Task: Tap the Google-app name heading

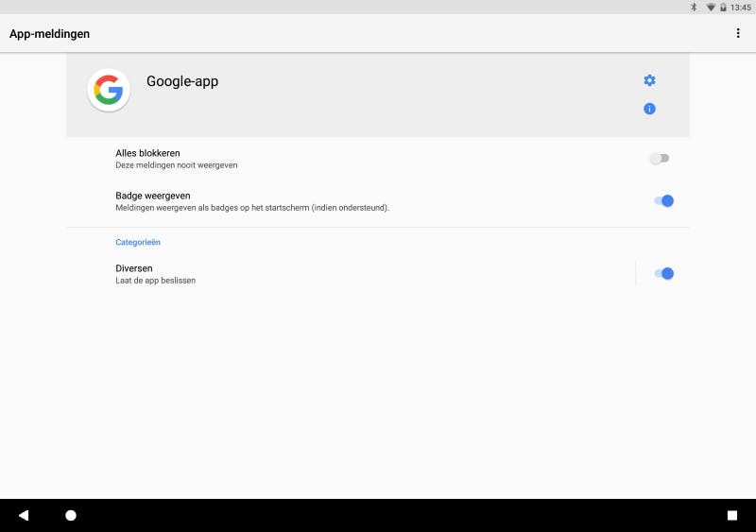Action: coord(182,81)
